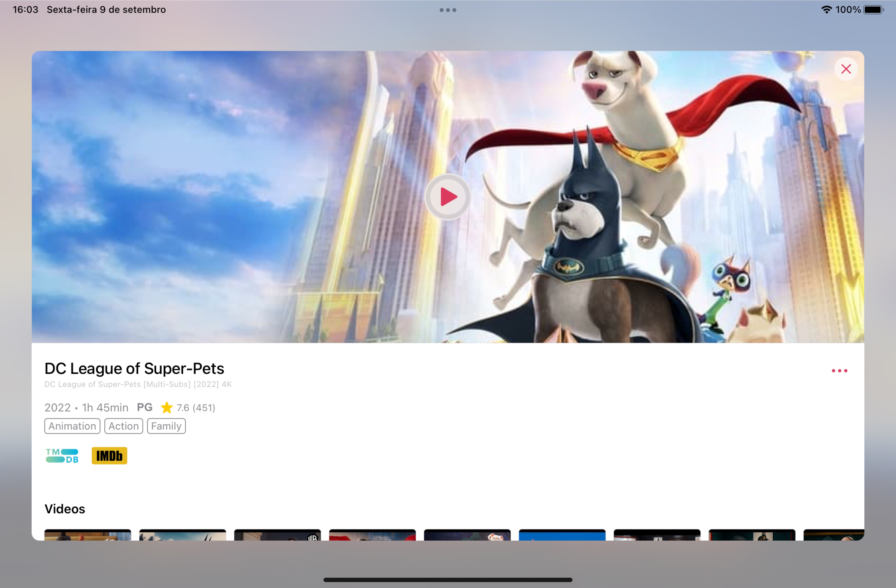This screenshot has height=588, width=896.
Task: Tap the multitasking three dots at top
Action: (x=448, y=10)
